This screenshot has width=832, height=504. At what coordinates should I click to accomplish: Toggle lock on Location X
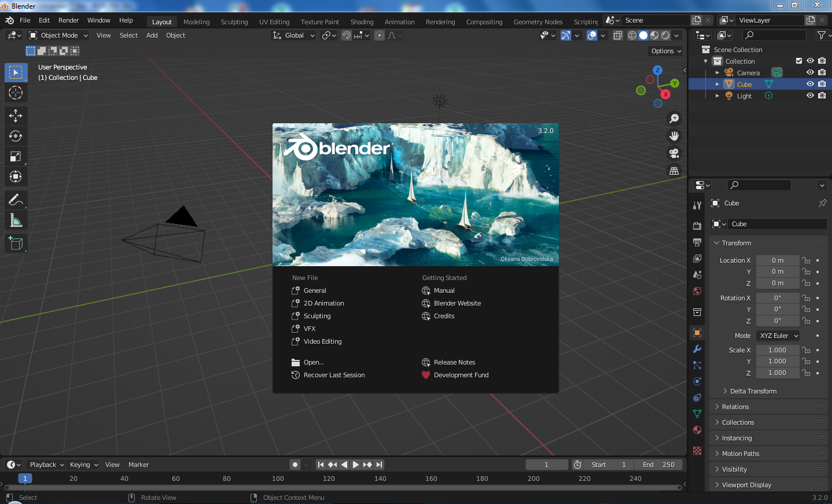806,260
